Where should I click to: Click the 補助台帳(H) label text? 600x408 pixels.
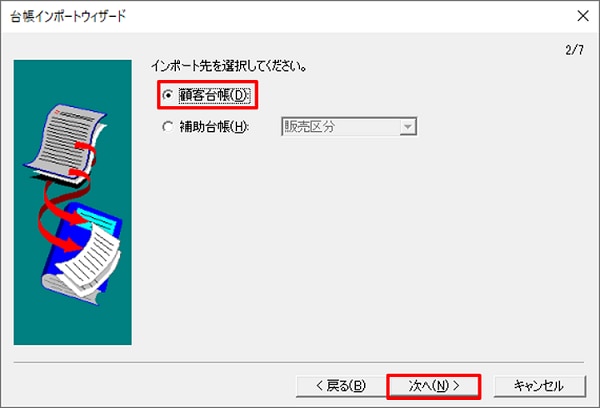214,127
